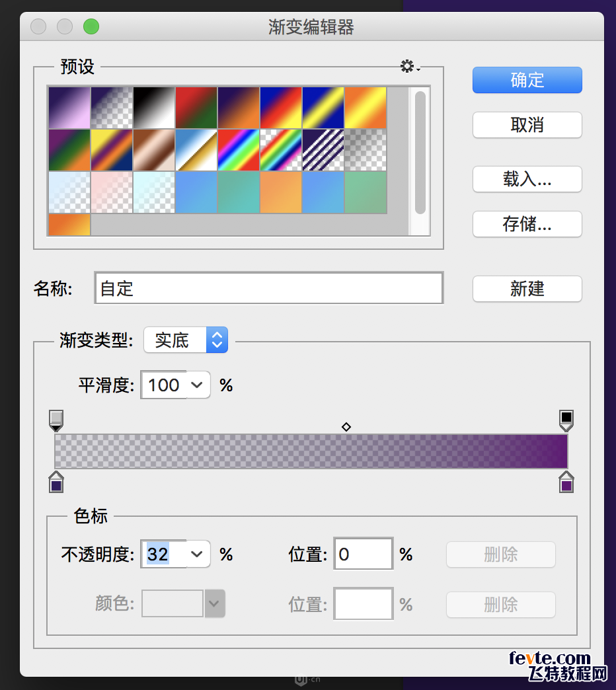Viewport: 616px width, 690px height.
Task: Select the orange-to-yellow preset in third row
Action: (x=281, y=192)
